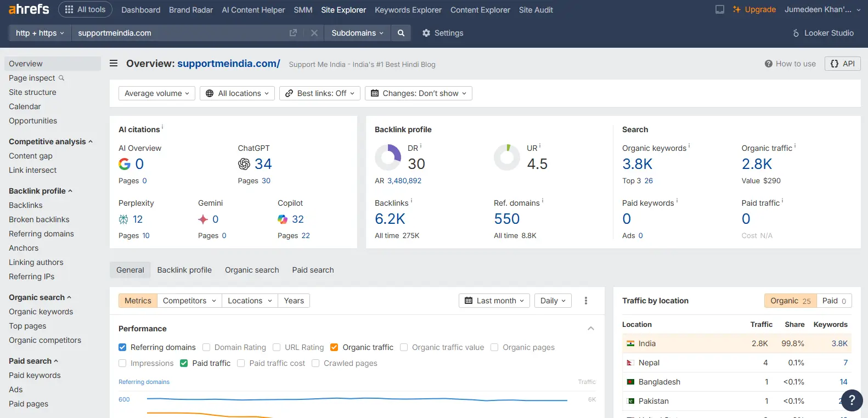Enable Domain Rating checkbox
This screenshot has width=868, height=418.
206,347
